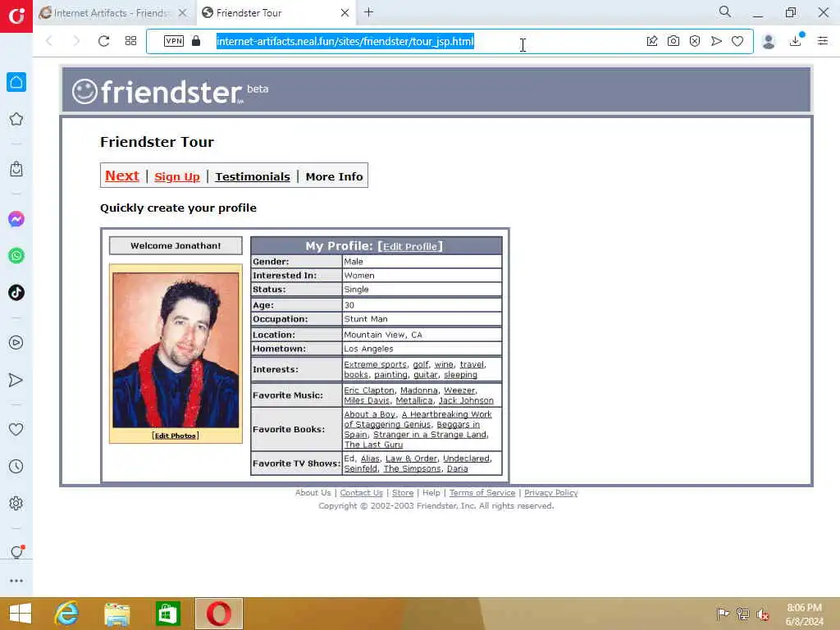Open a new tab with plus button
The height and width of the screenshot is (630, 840).
pyautogui.click(x=368, y=12)
